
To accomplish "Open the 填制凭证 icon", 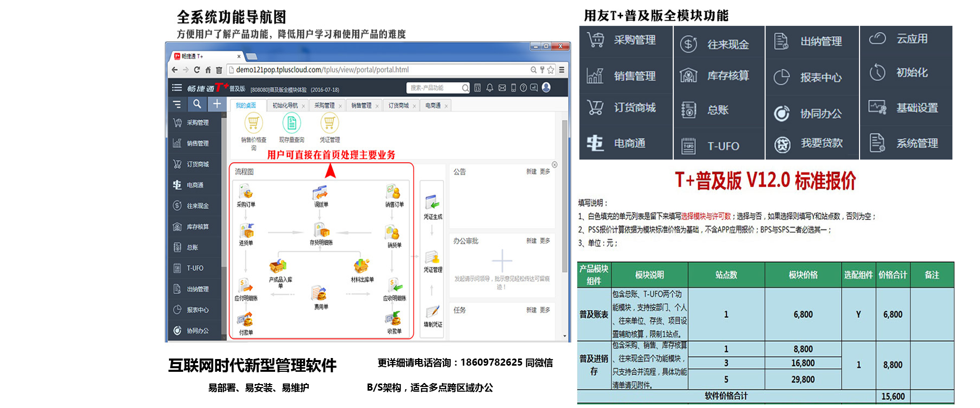I will pos(433,312).
